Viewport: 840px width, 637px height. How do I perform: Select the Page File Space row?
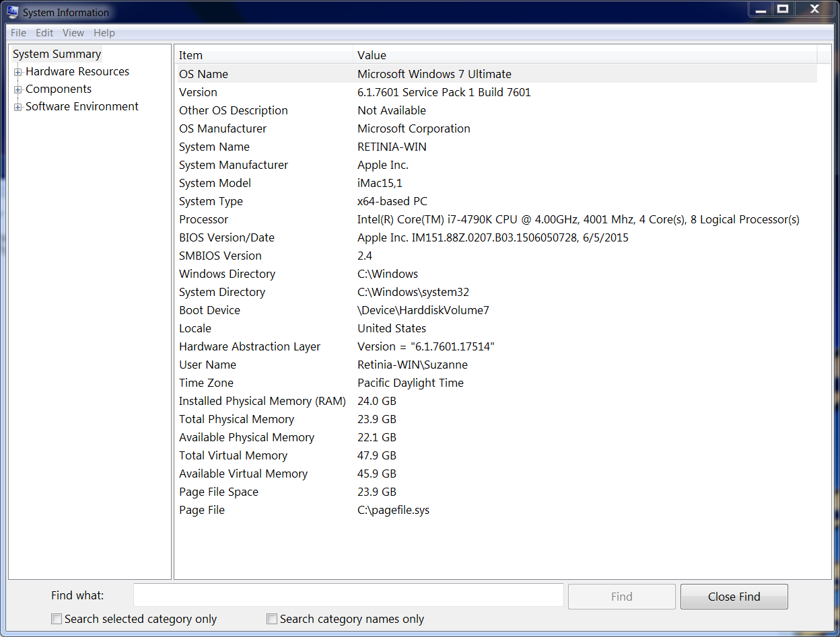tap(497, 492)
